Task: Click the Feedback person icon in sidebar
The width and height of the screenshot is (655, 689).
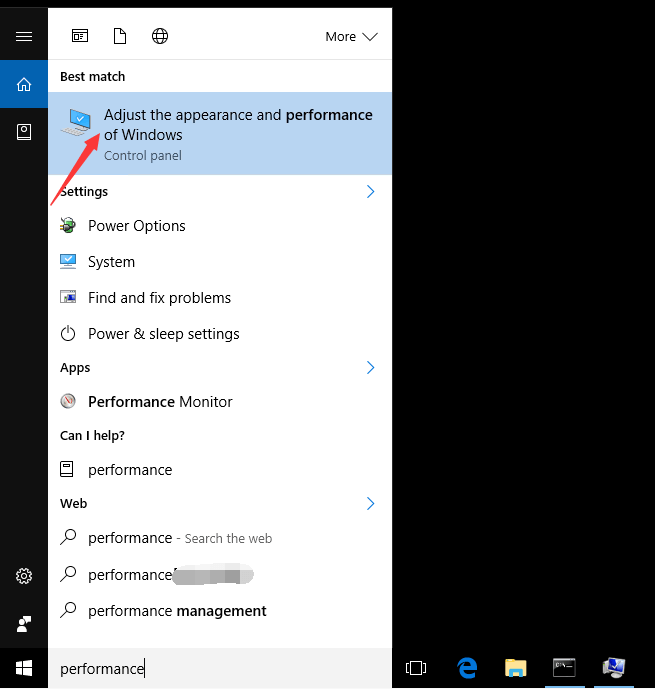Action: 24,624
